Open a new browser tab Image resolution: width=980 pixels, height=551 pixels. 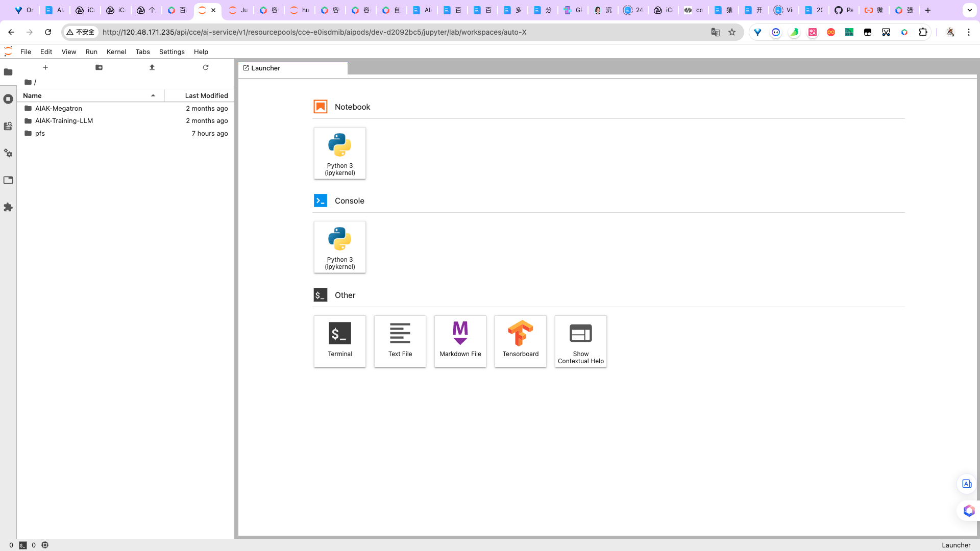click(x=928, y=10)
